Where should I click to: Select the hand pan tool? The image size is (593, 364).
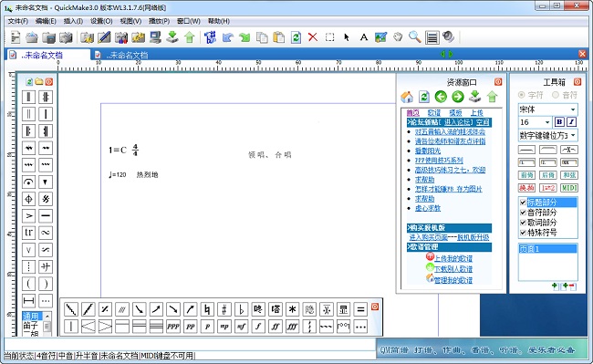pos(398,37)
